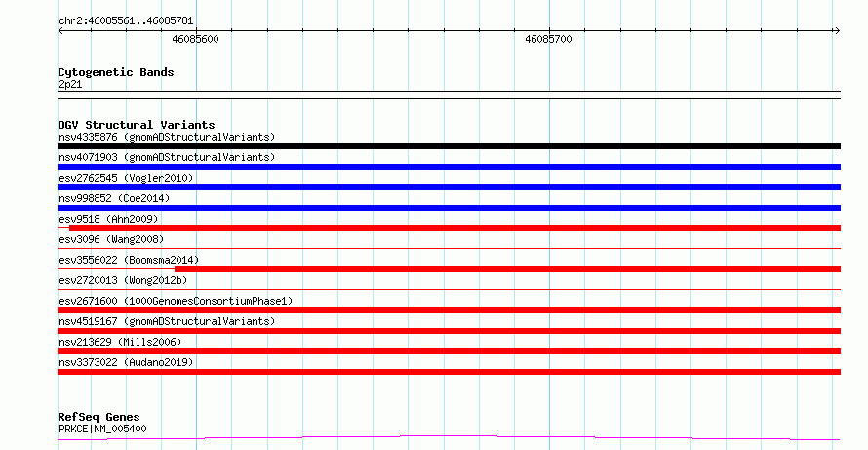Viewport: 868px width, 450px height.
Task: Click the black nsv4335876 variant bar
Action: 449,146
